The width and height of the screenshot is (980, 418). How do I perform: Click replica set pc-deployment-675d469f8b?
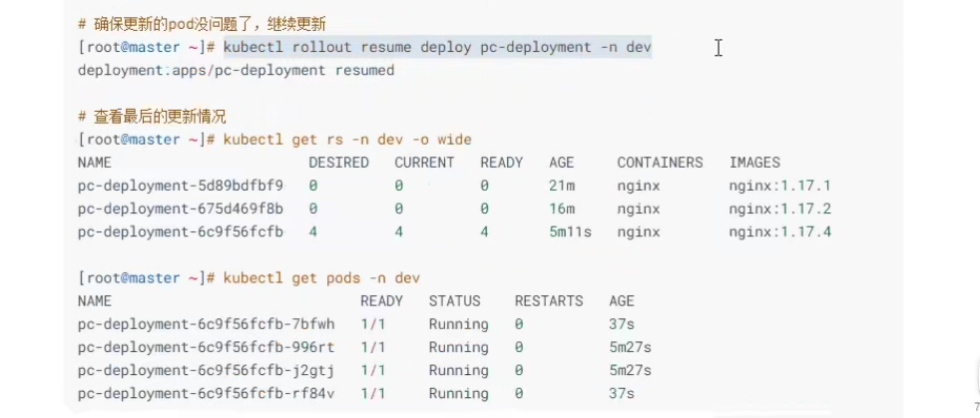pyautogui.click(x=181, y=209)
